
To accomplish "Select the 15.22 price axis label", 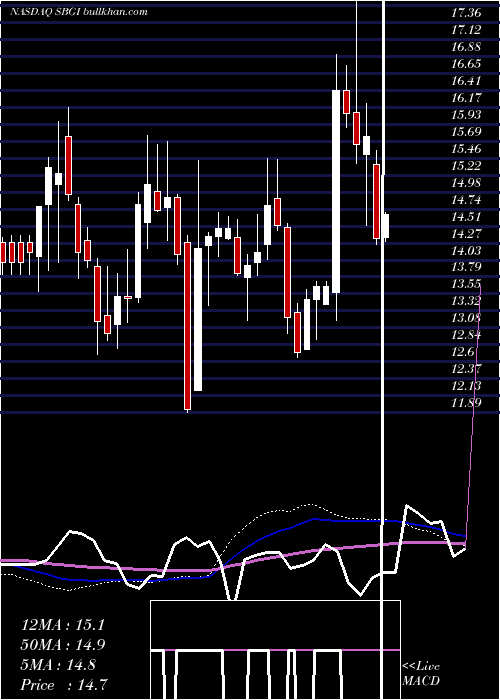I will click(x=466, y=166).
